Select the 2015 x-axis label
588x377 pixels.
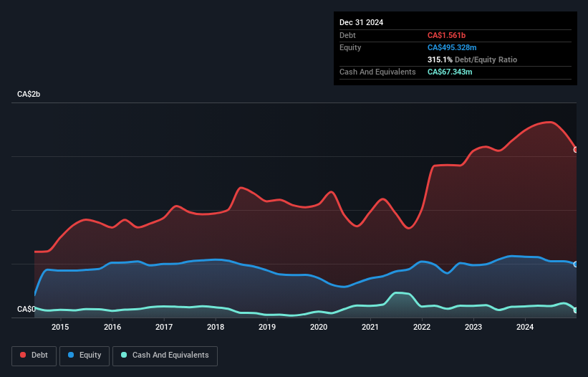(x=60, y=327)
